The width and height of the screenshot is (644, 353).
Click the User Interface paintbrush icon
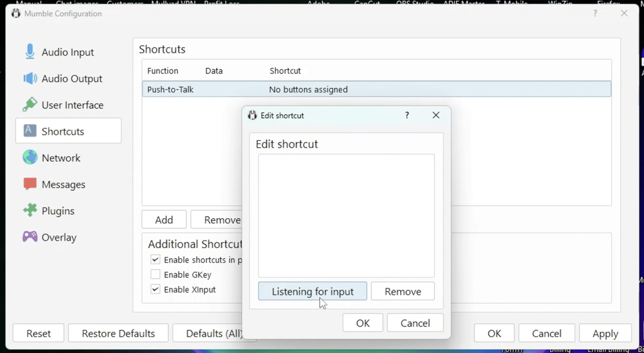click(29, 105)
